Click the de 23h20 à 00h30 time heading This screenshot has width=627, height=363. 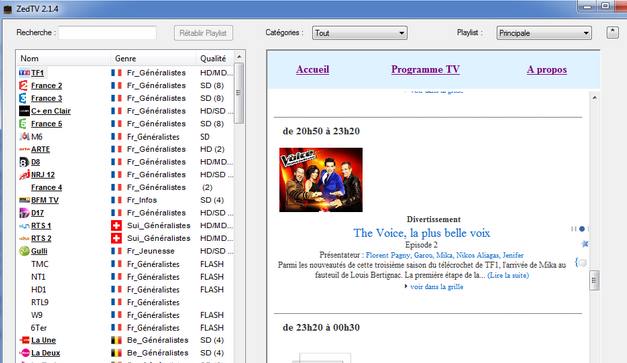[x=321, y=327]
